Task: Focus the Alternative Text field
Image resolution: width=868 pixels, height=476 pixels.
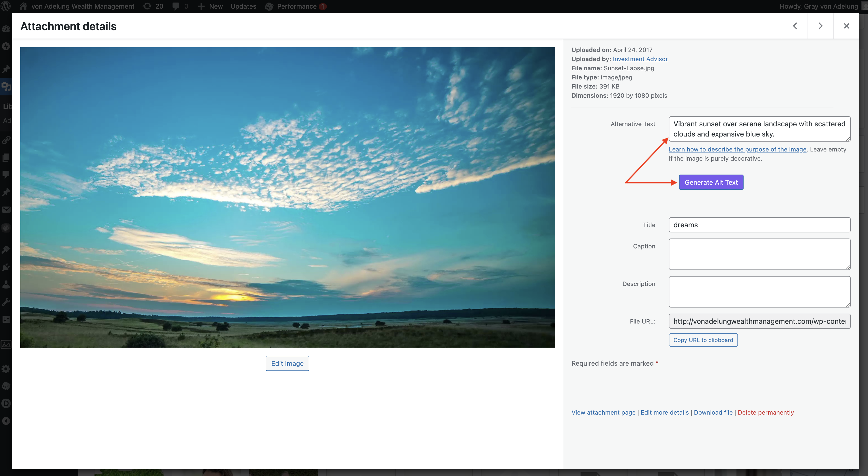Action: pos(760,129)
